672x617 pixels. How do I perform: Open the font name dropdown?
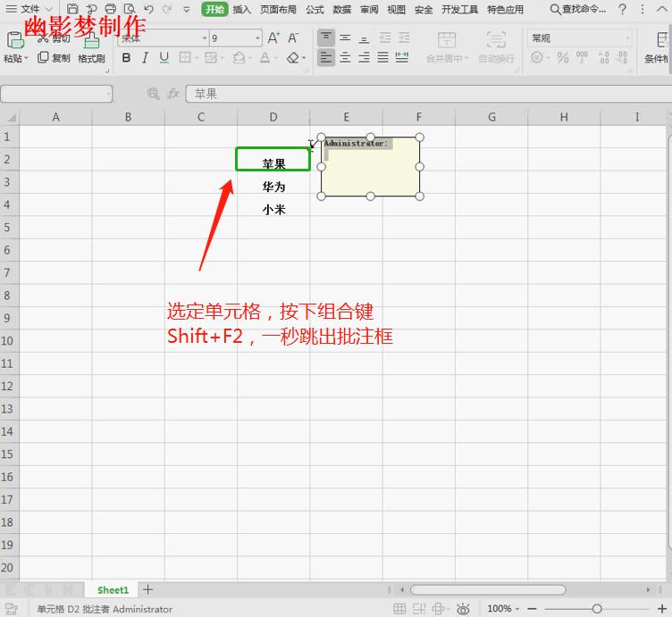point(205,38)
